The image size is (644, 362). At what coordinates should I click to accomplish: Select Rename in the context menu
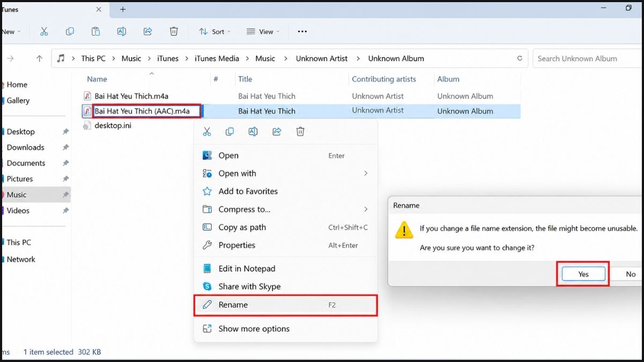(286, 305)
